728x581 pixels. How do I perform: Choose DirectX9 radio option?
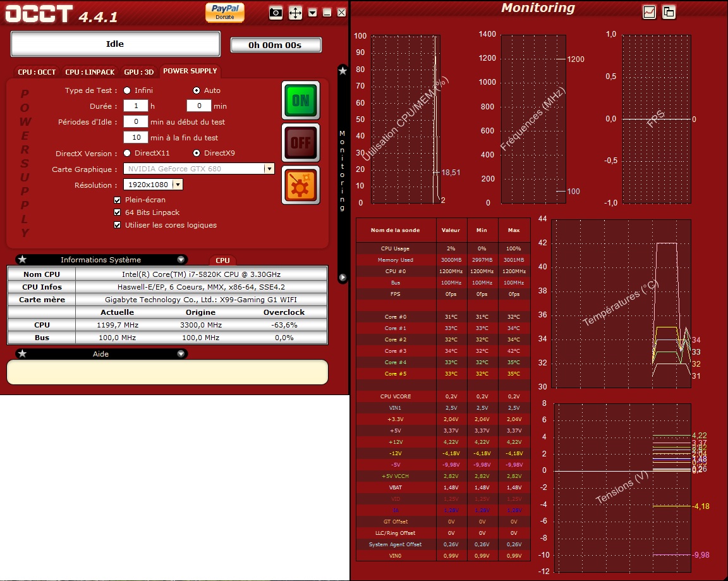[x=197, y=153]
